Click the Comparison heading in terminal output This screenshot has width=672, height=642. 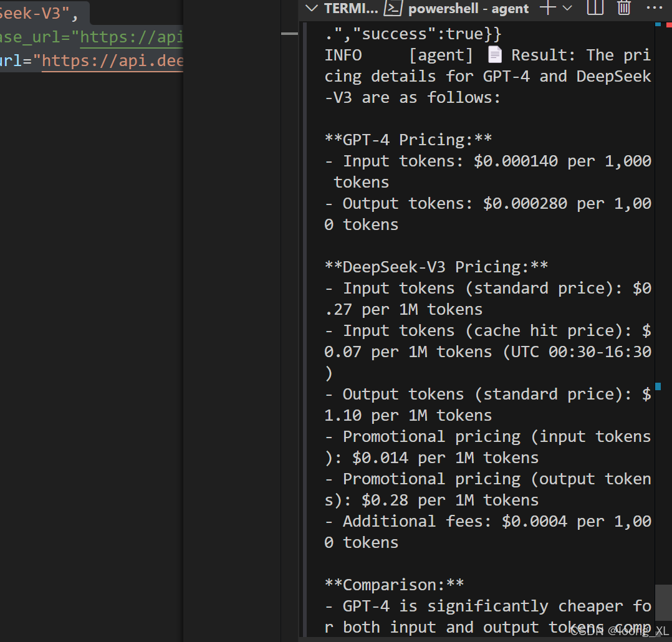(x=394, y=585)
